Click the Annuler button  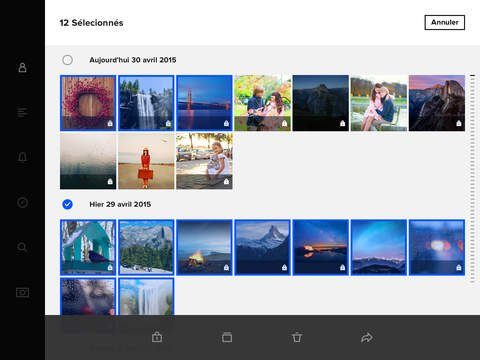444,22
